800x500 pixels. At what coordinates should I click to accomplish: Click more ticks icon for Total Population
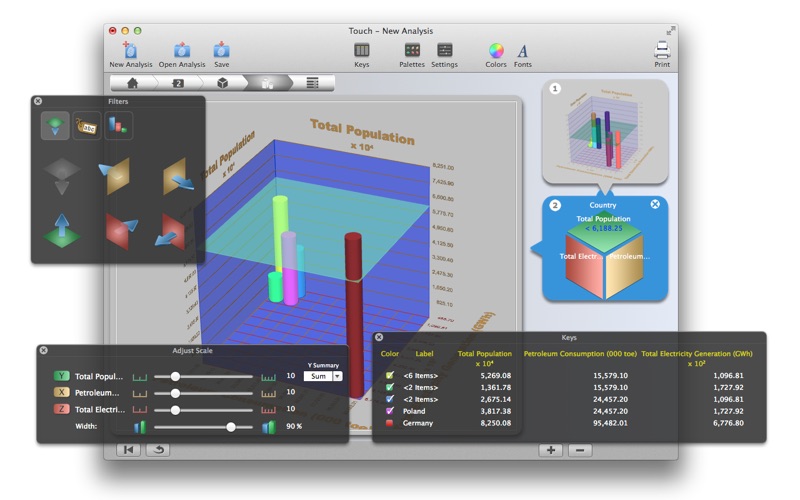coord(268,378)
